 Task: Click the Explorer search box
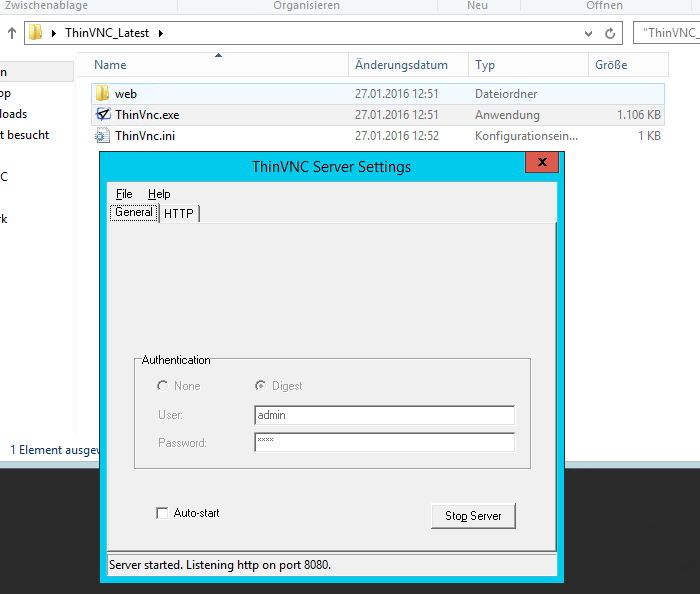[667, 33]
